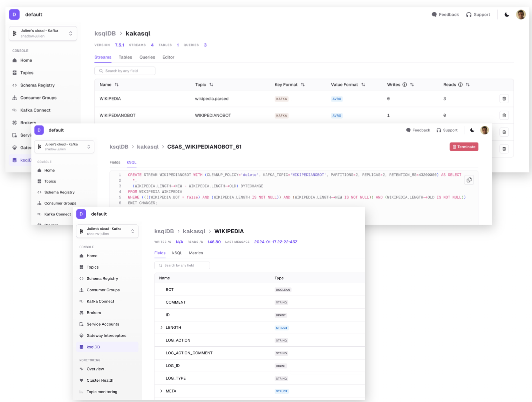Open Topics in middle window sidebar
The height and width of the screenshot is (402, 532).
coord(50,181)
